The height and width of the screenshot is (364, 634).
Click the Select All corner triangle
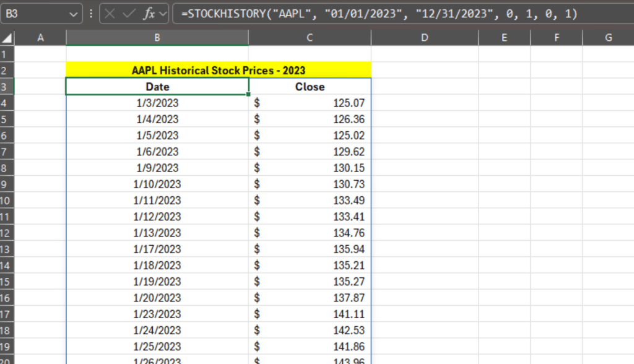click(x=7, y=38)
